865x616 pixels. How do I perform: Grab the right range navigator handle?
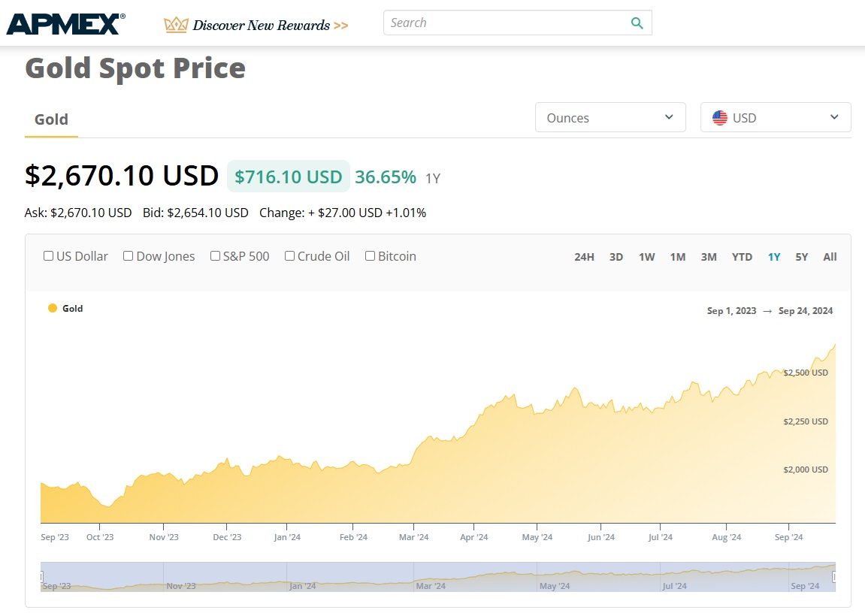pos(834,576)
